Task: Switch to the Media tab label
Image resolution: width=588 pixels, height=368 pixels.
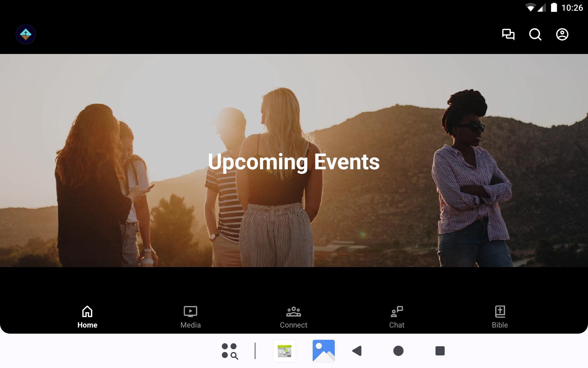Action: (x=190, y=325)
